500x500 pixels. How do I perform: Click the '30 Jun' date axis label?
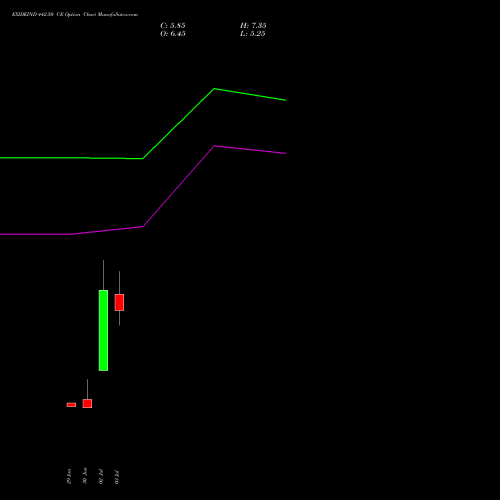(85, 475)
